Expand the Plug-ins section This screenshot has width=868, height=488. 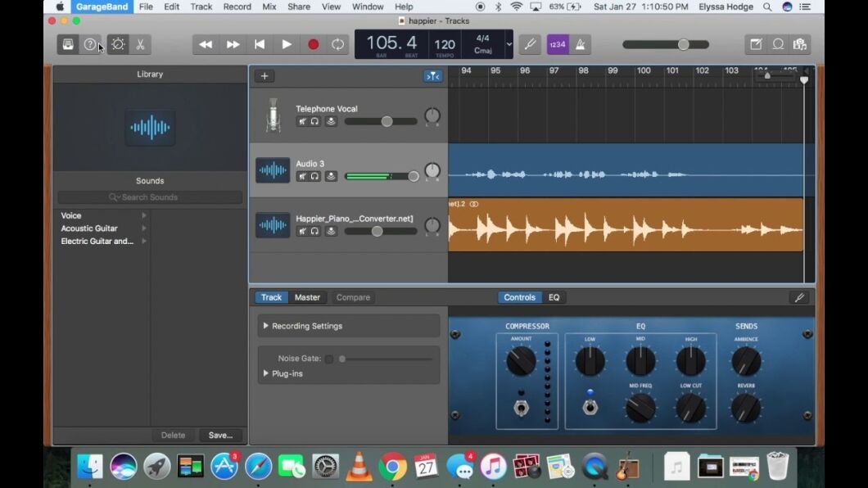287,373
